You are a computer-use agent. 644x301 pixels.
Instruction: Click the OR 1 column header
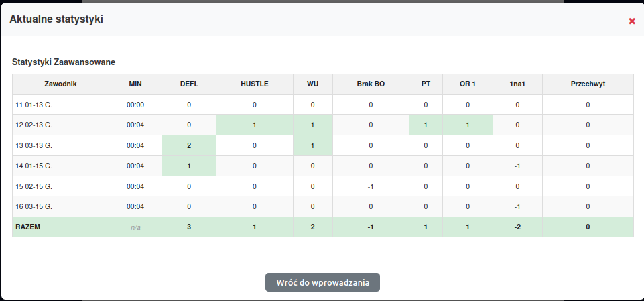(x=468, y=84)
